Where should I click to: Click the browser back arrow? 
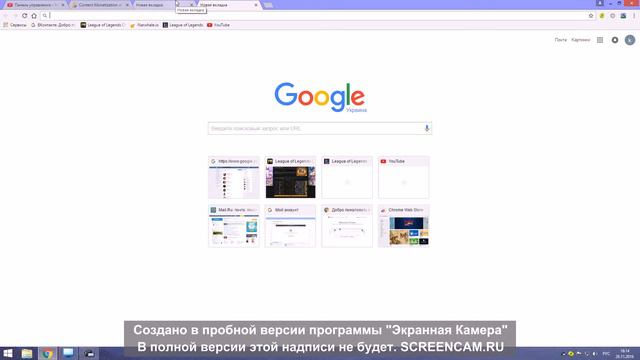click(5, 16)
